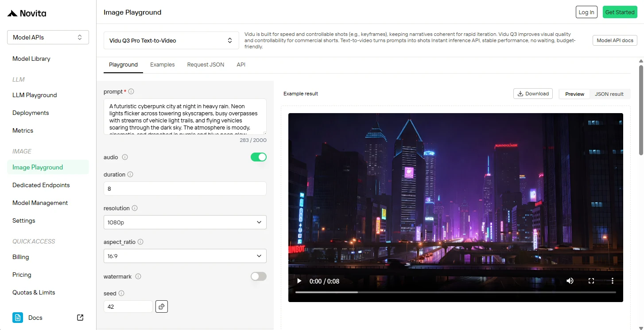Switch to the Playground tab
Image resolution: width=644 pixels, height=330 pixels.
tap(123, 65)
